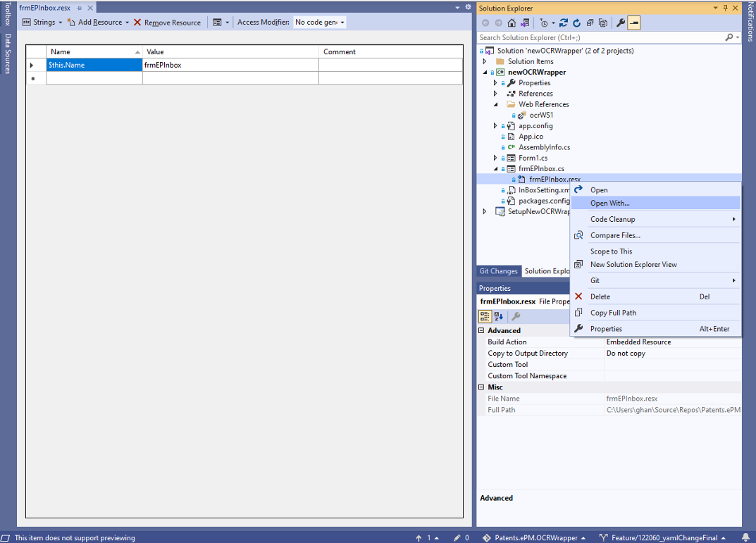
Task: Expand the References node
Action: (495, 94)
